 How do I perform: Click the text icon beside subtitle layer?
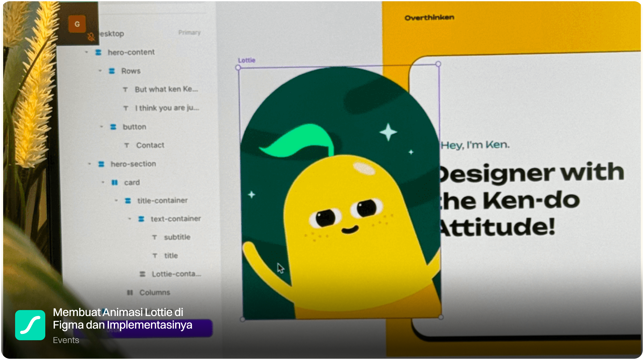pos(154,237)
